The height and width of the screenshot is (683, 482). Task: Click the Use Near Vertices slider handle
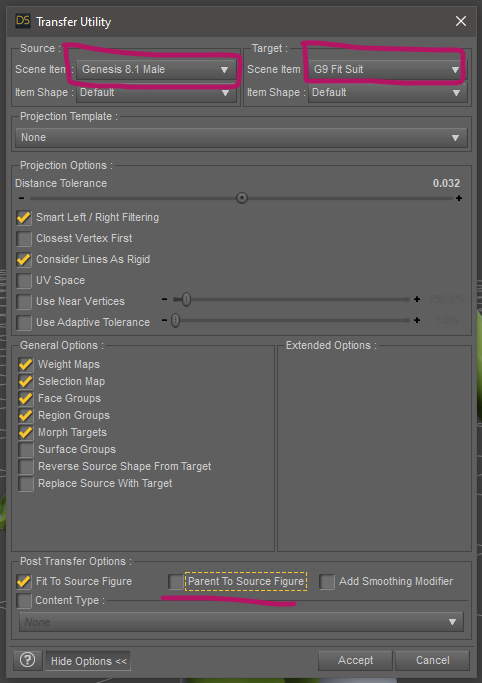coord(186,299)
